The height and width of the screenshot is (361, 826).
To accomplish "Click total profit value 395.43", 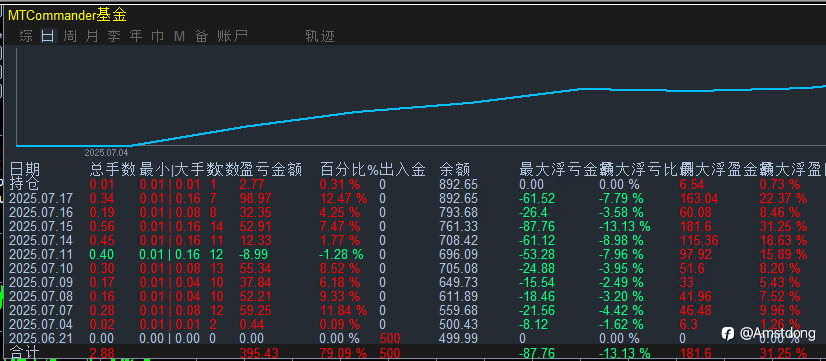I will (x=259, y=353).
